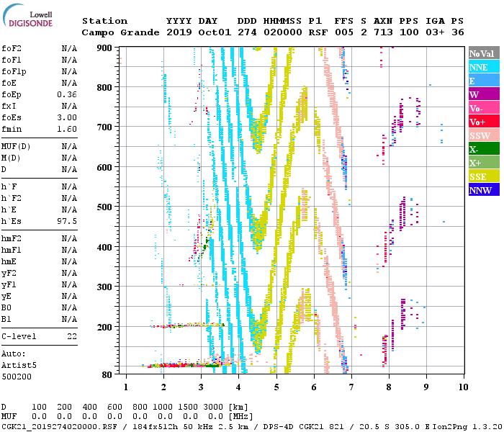Viewport: 504px width, 432px height.
Task: Select the NNE cyan legend swatch
Action: (484, 67)
